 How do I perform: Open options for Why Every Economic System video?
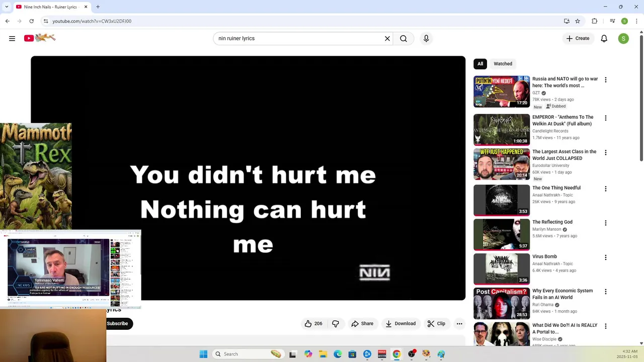coord(606,292)
